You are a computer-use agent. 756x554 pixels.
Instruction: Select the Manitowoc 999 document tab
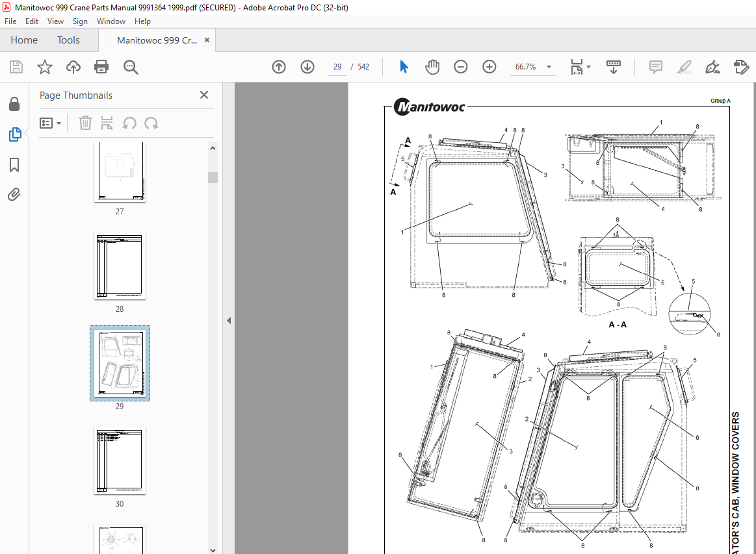coord(157,40)
